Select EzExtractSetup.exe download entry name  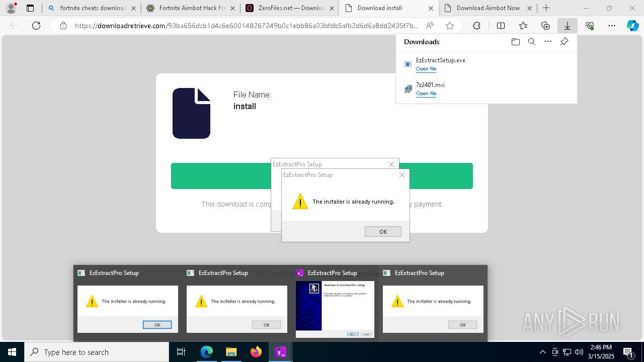point(441,60)
